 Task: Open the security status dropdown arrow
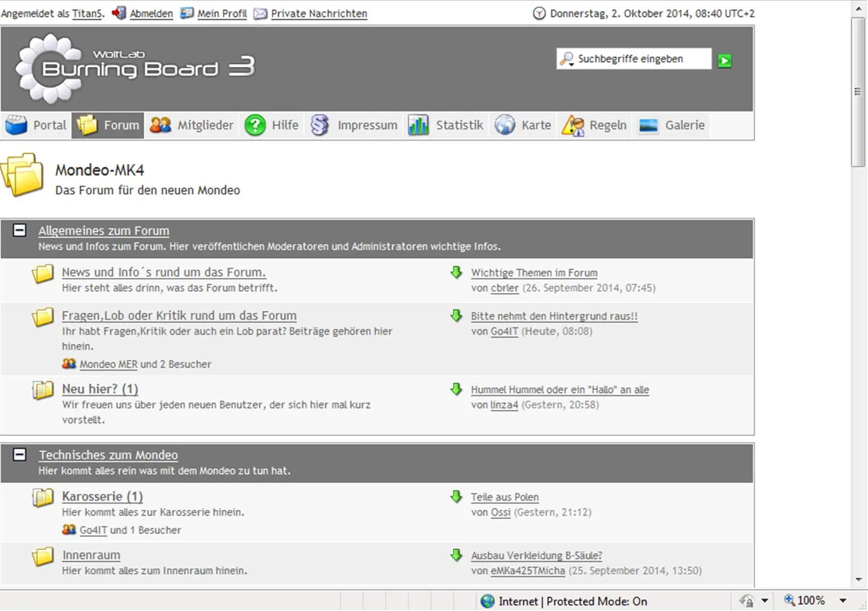(x=765, y=601)
